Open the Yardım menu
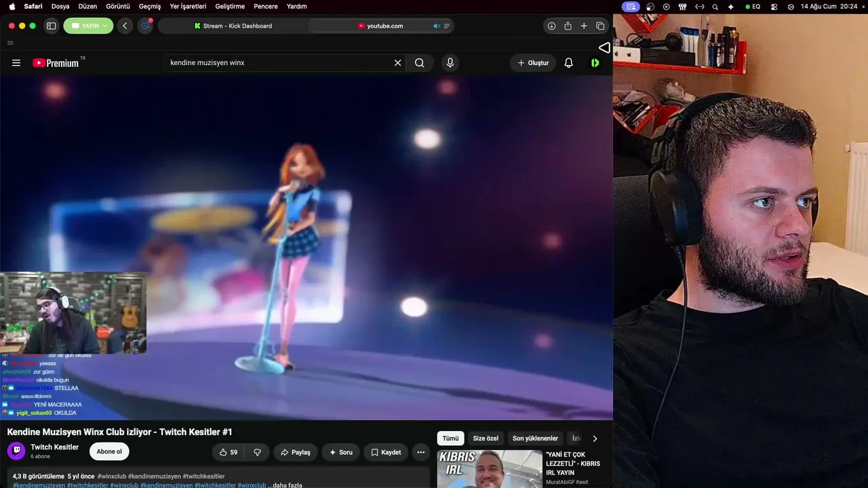This screenshot has width=868, height=488. [x=297, y=6]
